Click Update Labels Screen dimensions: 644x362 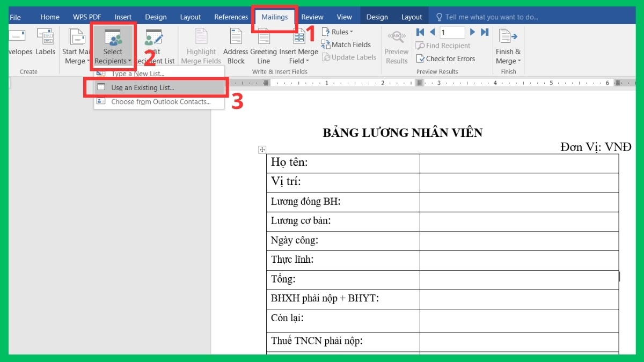[349, 57]
